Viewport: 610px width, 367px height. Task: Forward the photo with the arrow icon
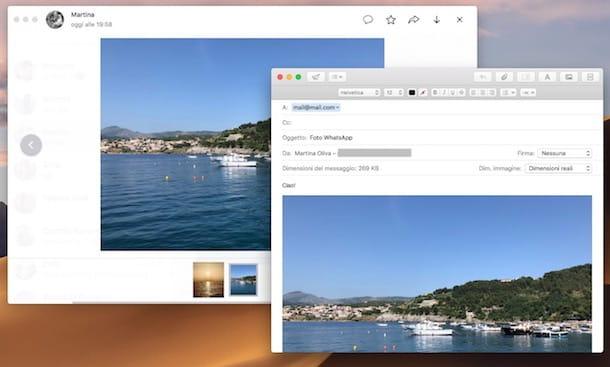(414, 19)
